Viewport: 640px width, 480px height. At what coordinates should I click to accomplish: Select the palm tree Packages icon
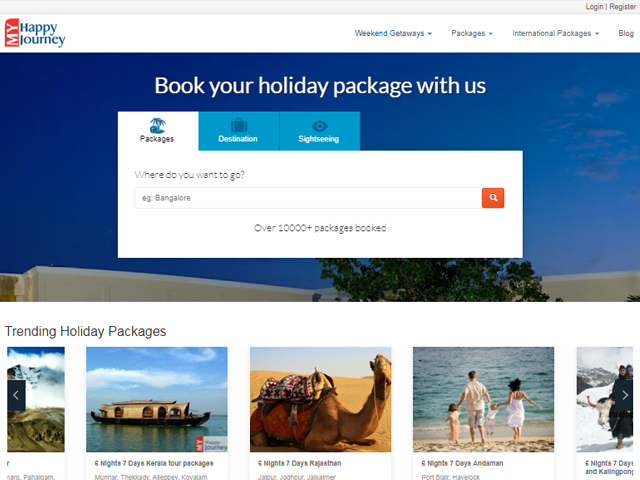[x=157, y=125]
